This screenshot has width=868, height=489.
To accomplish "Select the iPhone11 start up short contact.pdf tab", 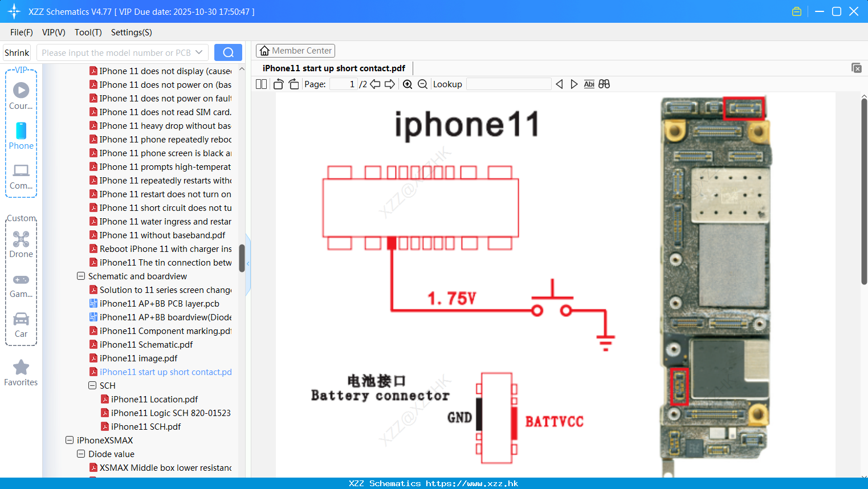I will point(334,68).
